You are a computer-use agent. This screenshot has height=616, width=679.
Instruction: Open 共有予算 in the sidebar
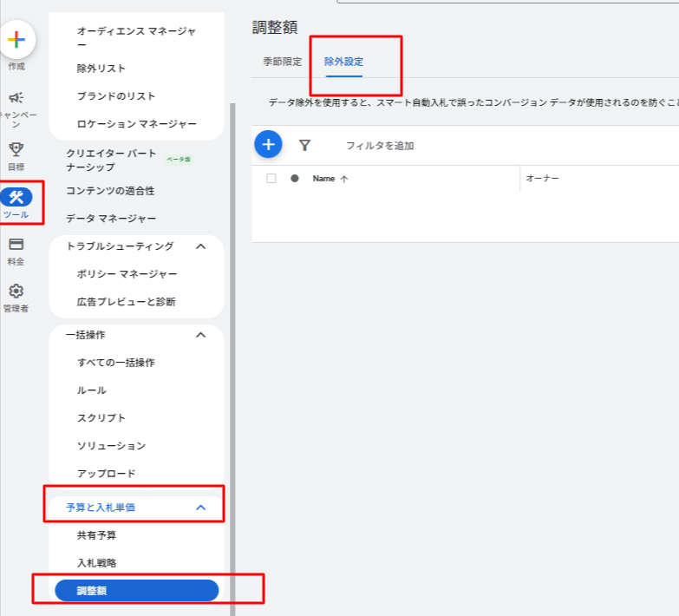[x=96, y=535]
